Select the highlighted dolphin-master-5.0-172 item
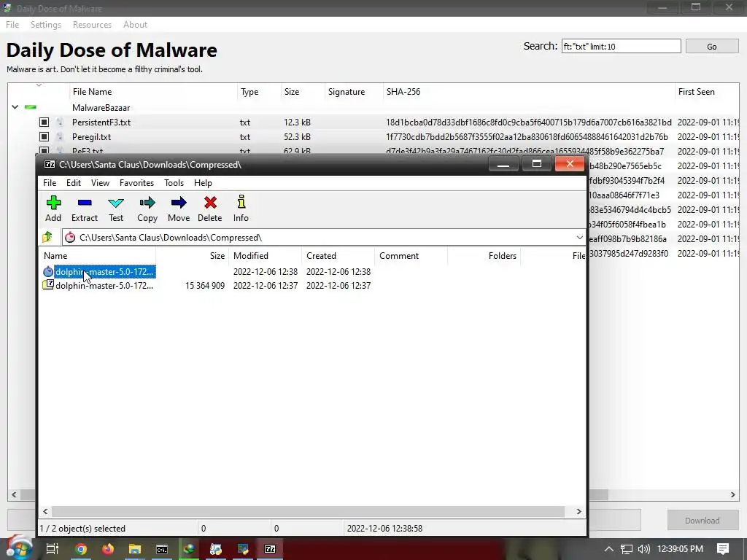747x560 pixels. (x=104, y=271)
